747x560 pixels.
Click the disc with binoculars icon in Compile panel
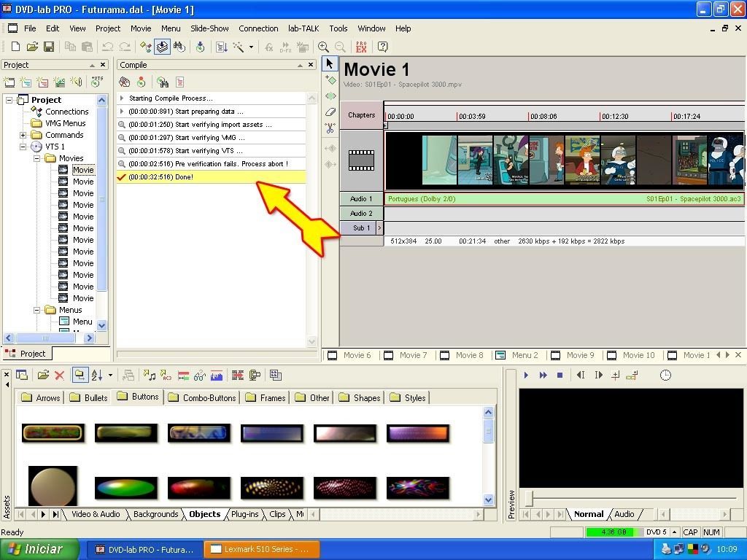(163, 82)
